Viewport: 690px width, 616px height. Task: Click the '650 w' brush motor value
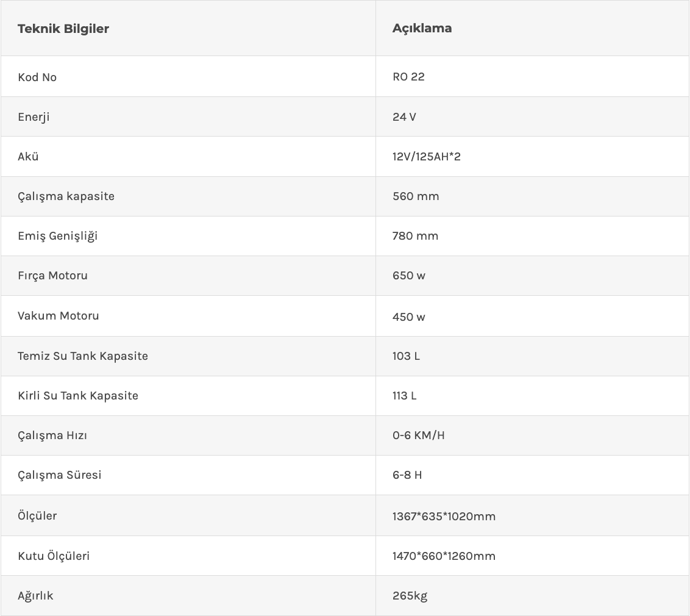409,276
